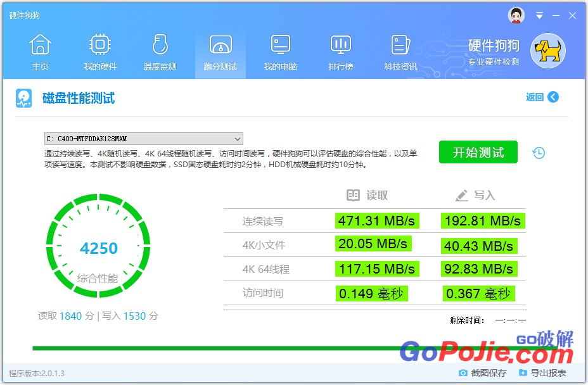Click the 读取 book icon

pos(353,195)
